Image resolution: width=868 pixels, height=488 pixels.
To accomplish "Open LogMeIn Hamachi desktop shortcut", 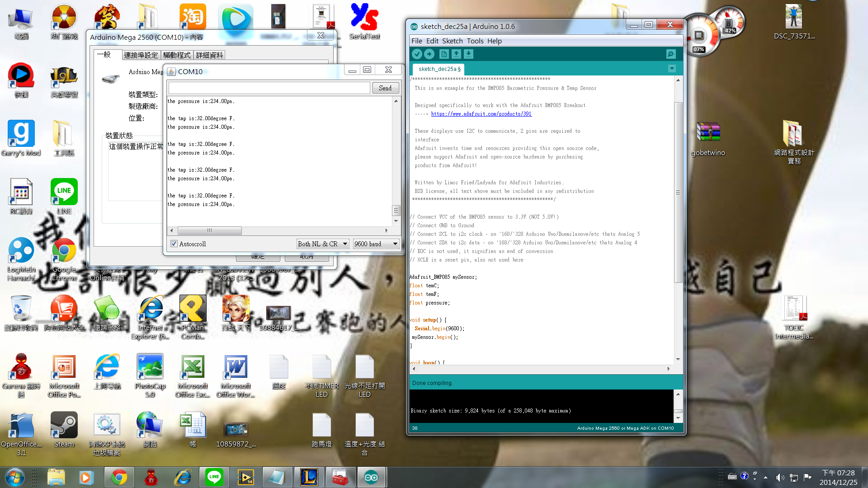I will coord(21,259).
